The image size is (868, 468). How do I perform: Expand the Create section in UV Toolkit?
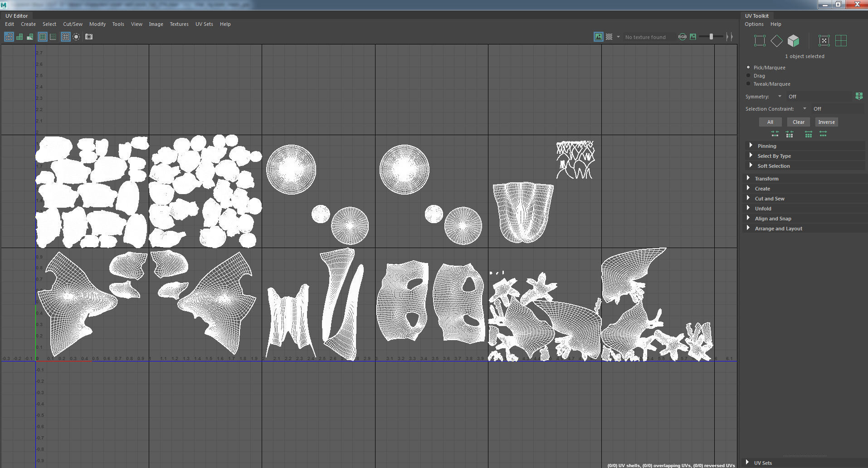pyautogui.click(x=805, y=188)
